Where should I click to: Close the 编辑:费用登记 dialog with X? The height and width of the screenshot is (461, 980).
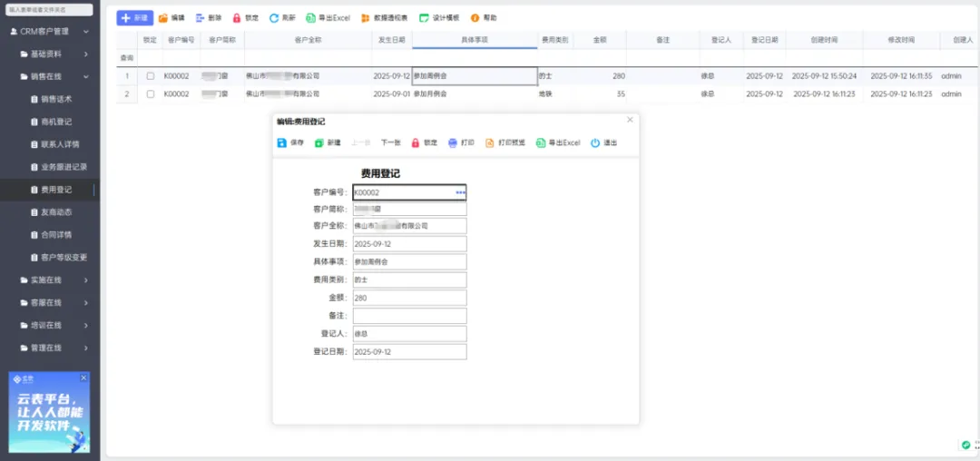point(630,119)
